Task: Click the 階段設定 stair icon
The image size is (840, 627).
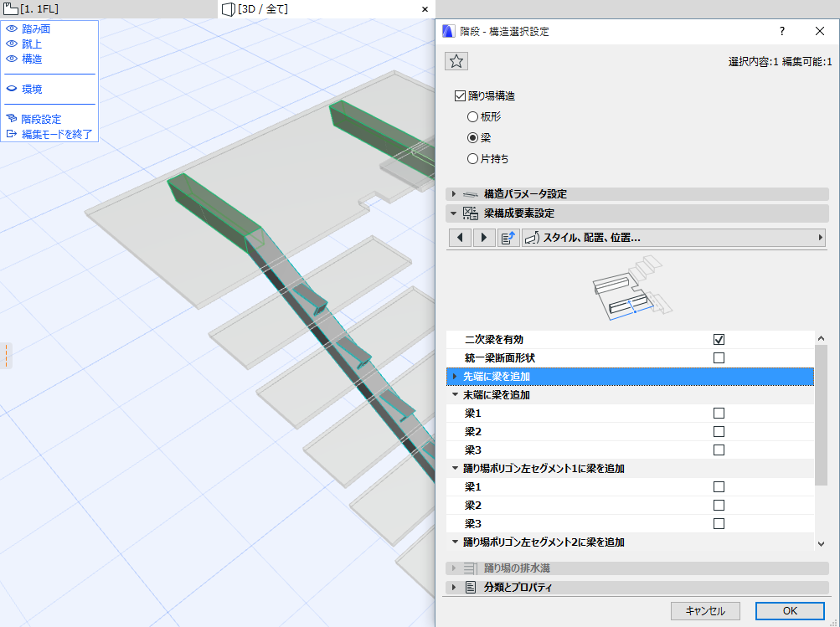Action: point(12,118)
